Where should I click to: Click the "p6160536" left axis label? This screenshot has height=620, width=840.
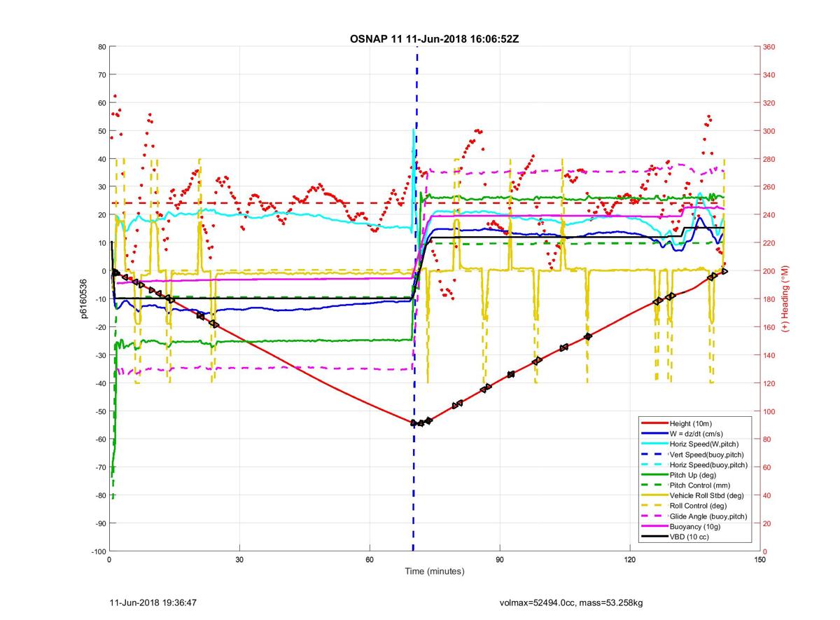(83, 299)
